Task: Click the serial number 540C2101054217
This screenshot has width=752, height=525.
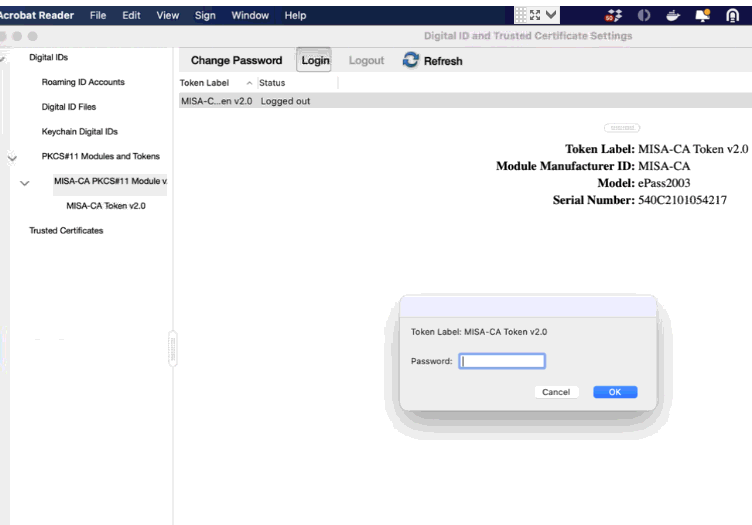Action: click(x=682, y=200)
